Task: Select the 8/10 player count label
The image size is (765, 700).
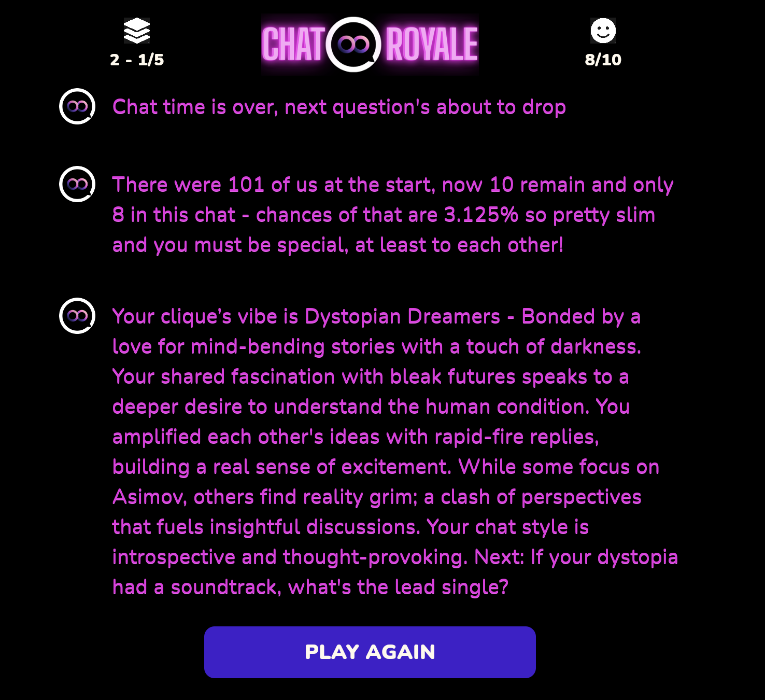Action: coord(603,60)
